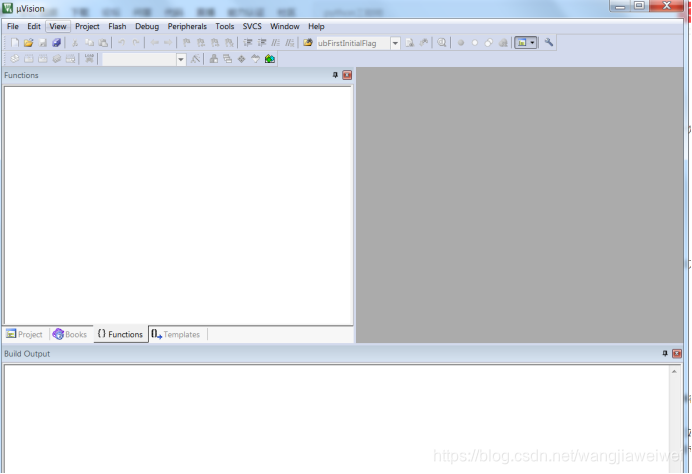Click the Build target icon
The height and width of the screenshot is (474, 692).
pos(29,59)
